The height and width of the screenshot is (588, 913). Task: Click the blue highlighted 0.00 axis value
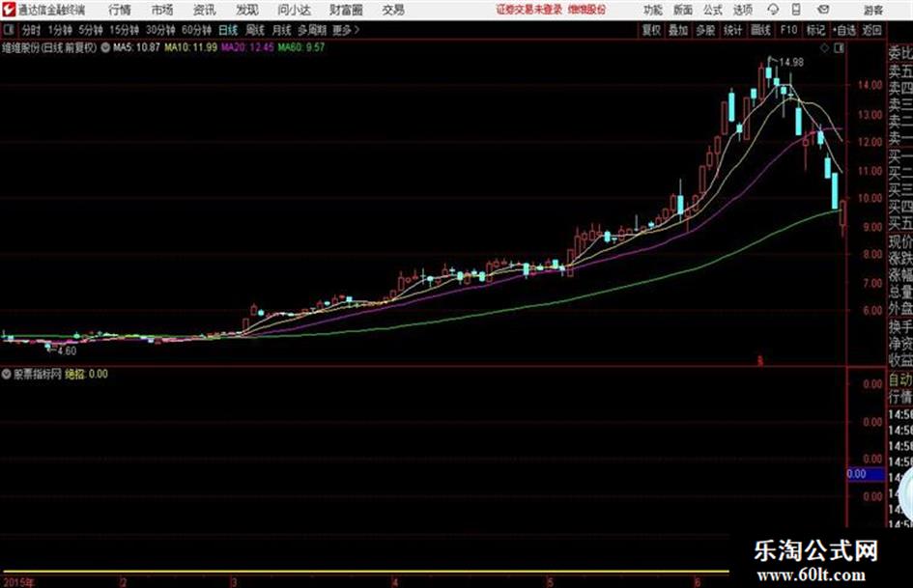pos(866,474)
